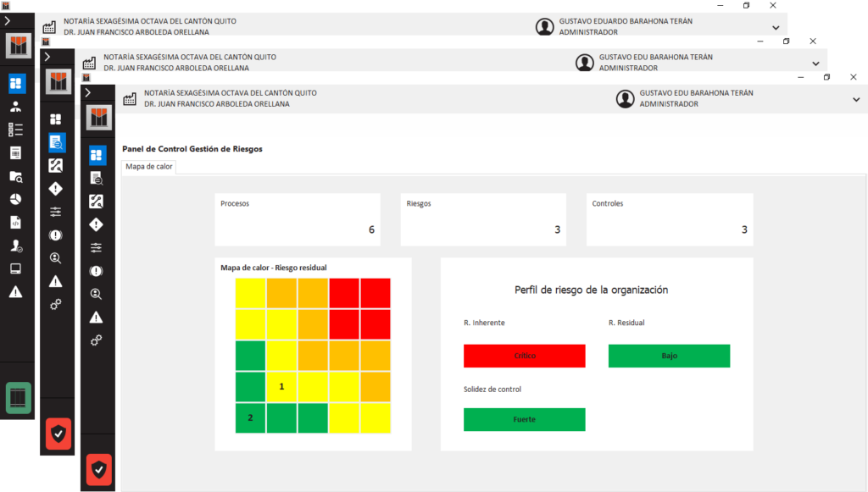
Task: Click the pie chart icon in the leftmost sidebar
Action: click(x=16, y=199)
